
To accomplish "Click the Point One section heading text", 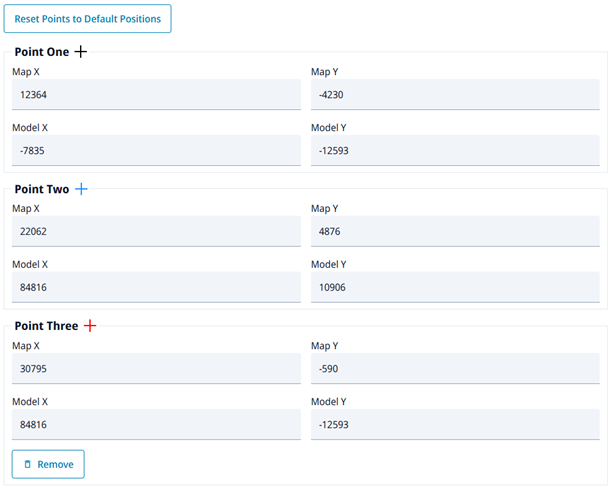I will coord(42,52).
